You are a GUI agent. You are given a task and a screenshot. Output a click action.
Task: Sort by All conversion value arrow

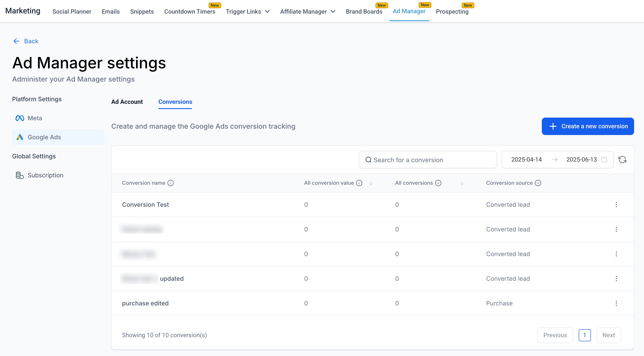click(x=371, y=183)
